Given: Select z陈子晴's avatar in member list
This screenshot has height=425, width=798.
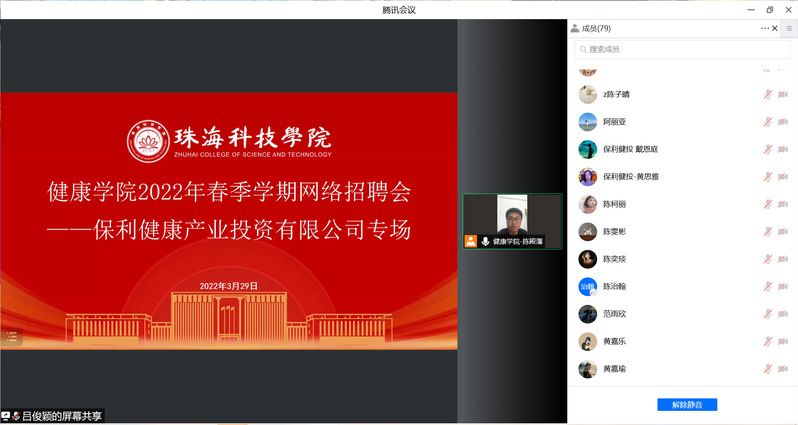Looking at the screenshot, I should click(588, 94).
